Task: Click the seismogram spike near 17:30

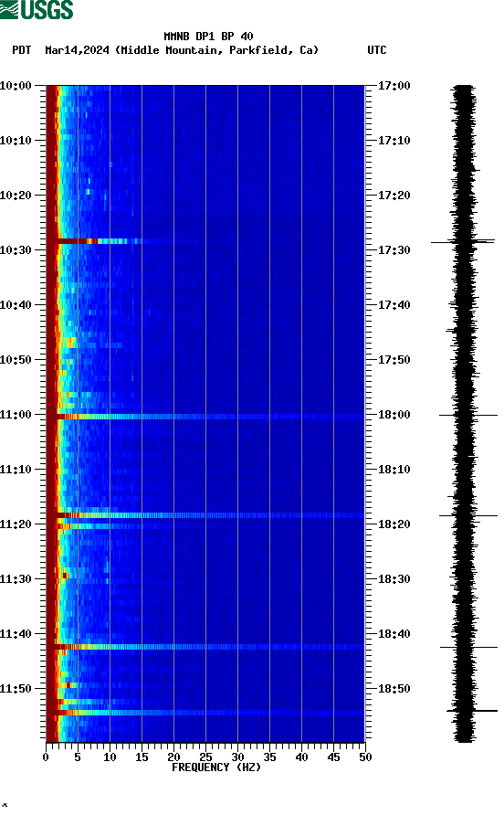Action: 462,242
